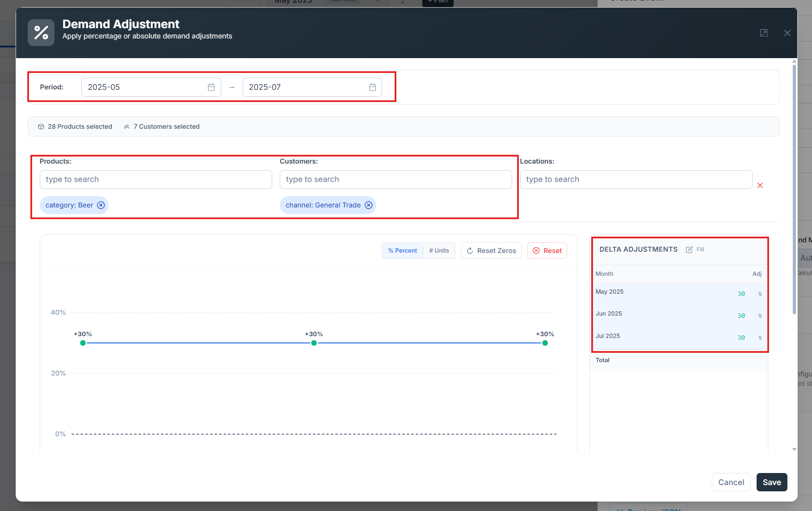Click the Month column header

click(604, 274)
